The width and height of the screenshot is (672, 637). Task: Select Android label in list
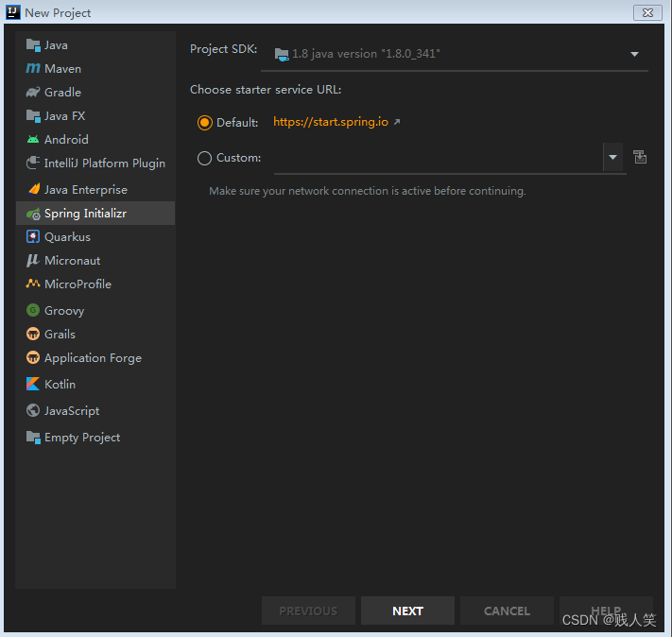point(66,139)
